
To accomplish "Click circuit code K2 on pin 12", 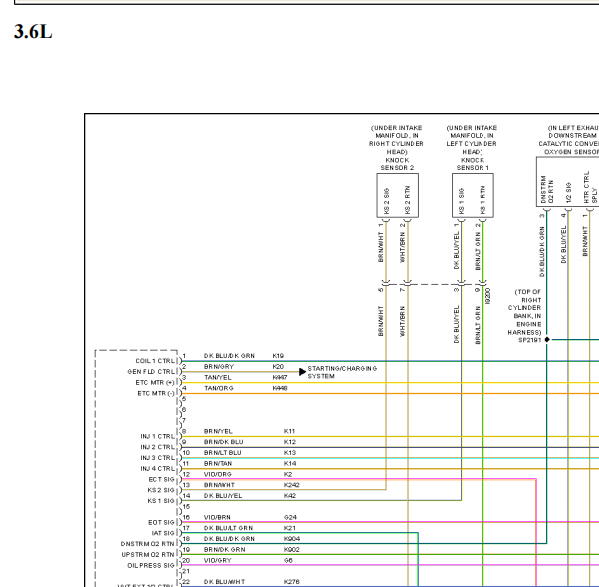I will pyautogui.click(x=288, y=474).
